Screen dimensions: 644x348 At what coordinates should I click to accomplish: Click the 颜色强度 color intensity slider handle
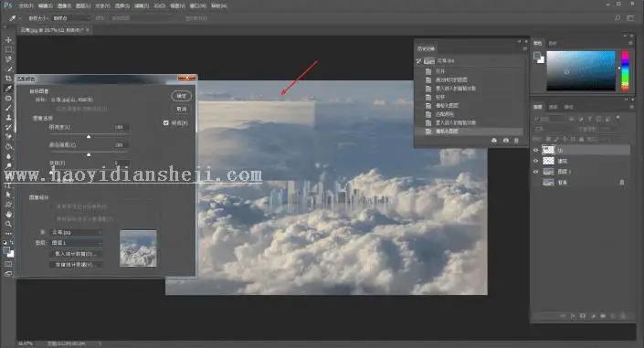coord(89,154)
